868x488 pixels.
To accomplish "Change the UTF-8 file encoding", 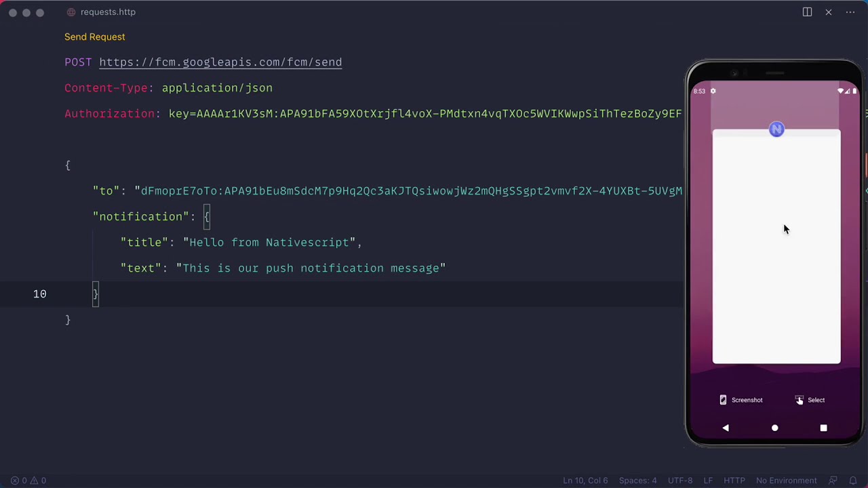I will pyautogui.click(x=680, y=481).
